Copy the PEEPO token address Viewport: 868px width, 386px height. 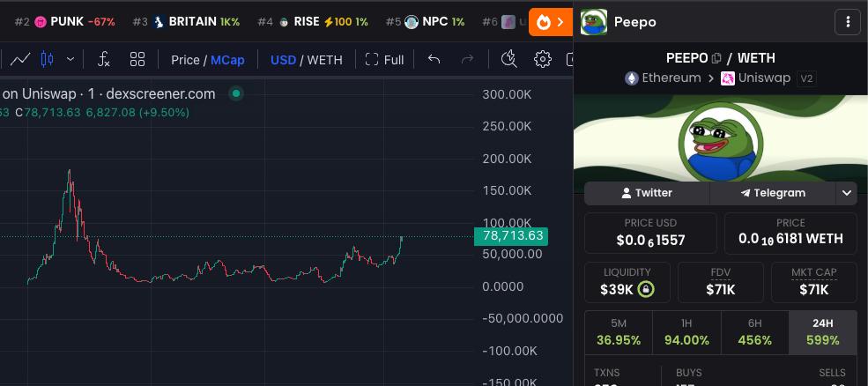tap(716, 58)
